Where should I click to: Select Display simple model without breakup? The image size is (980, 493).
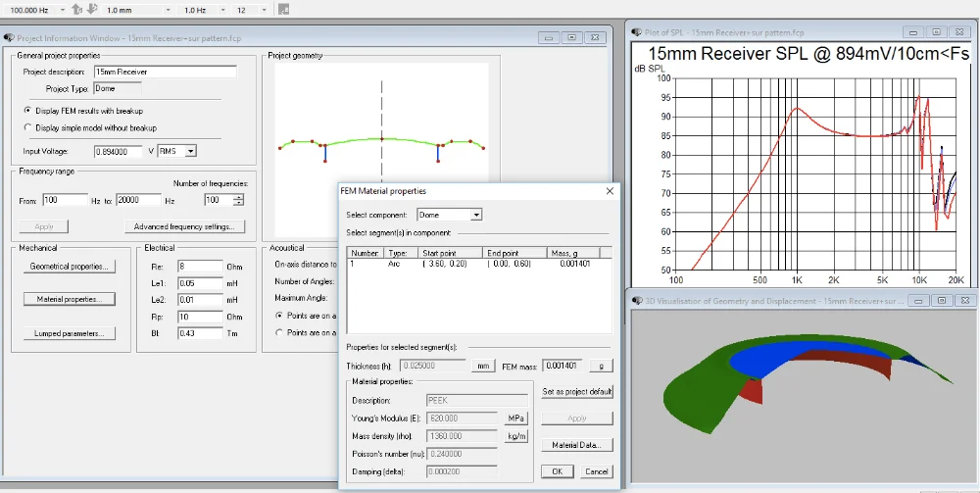(x=27, y=127)
